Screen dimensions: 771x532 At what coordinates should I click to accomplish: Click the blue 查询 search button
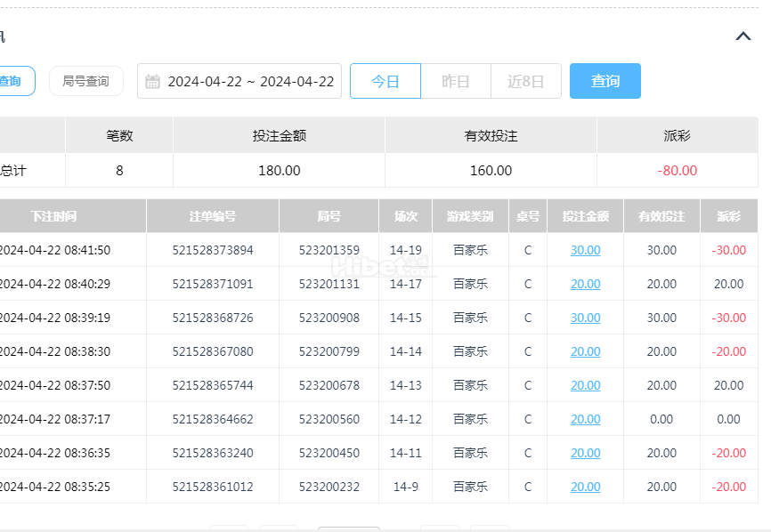[605, 81]
